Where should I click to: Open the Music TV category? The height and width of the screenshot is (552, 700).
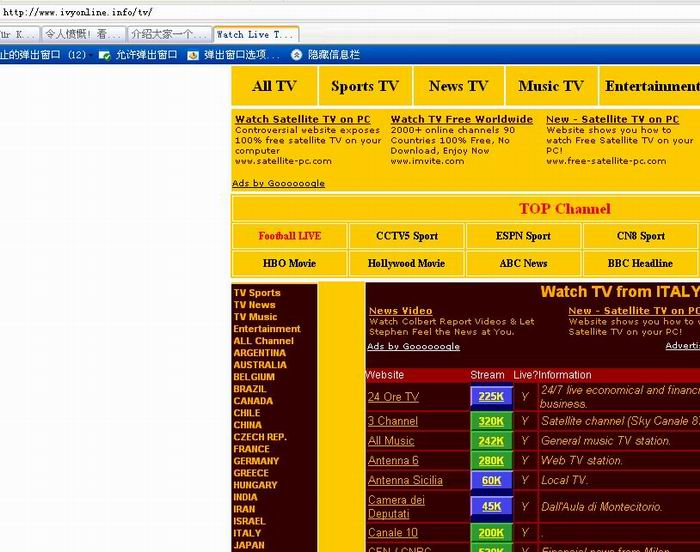click(551, 86)
